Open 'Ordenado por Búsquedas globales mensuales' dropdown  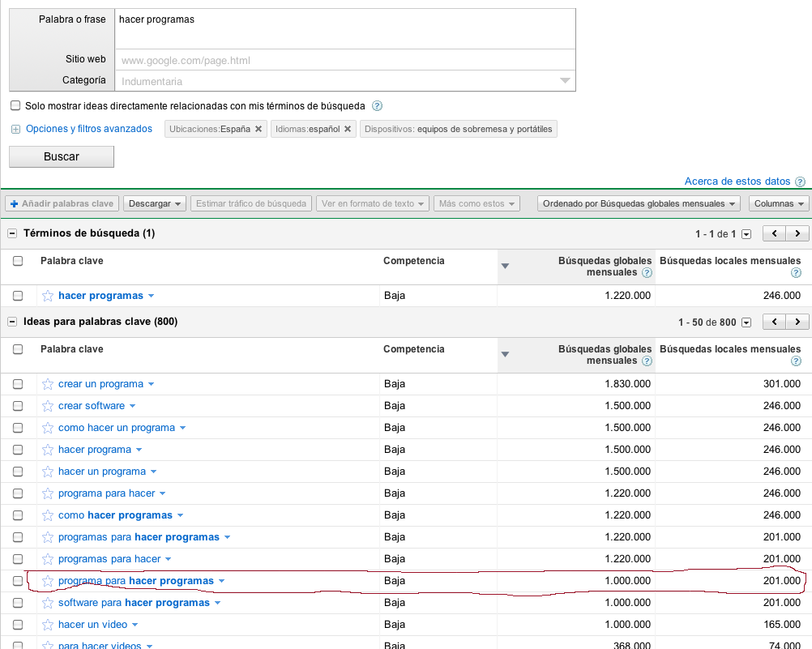[x=639, y=203]
